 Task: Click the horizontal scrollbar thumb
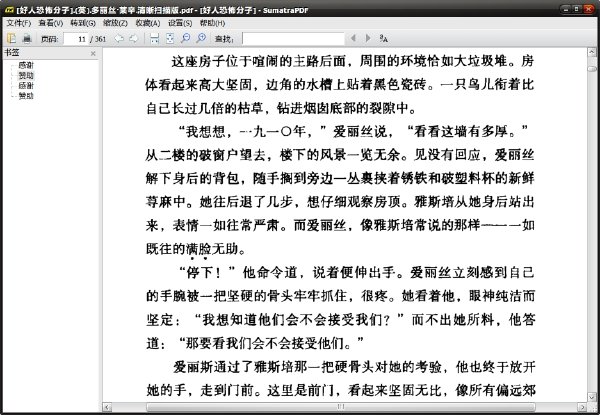point(341,407)
